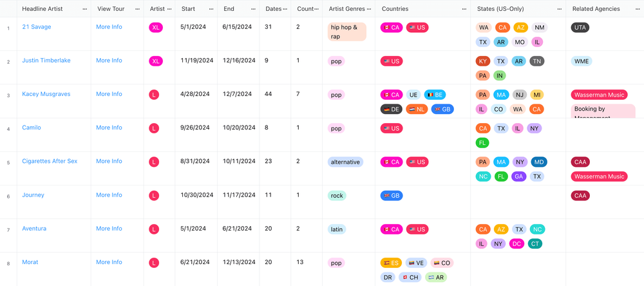The image size is (644, 286).
Task: Click More Info for Journey
Action: point(109,195)
